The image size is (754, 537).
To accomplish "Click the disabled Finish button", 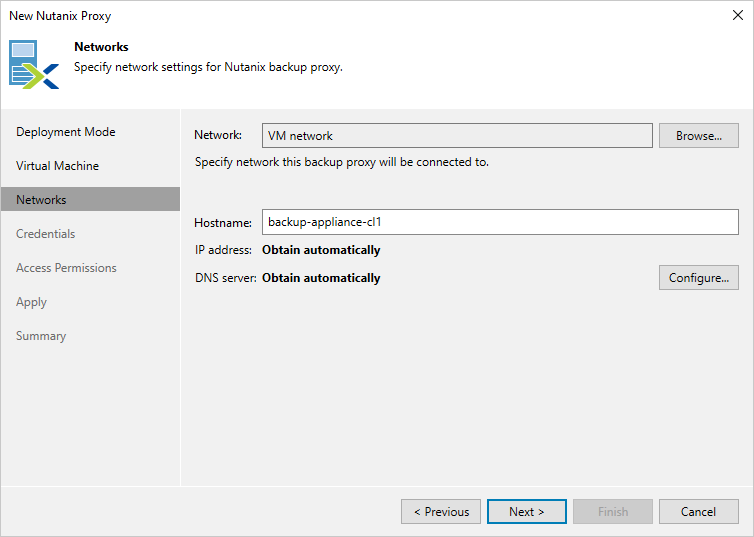I will (x=613, y=512).
